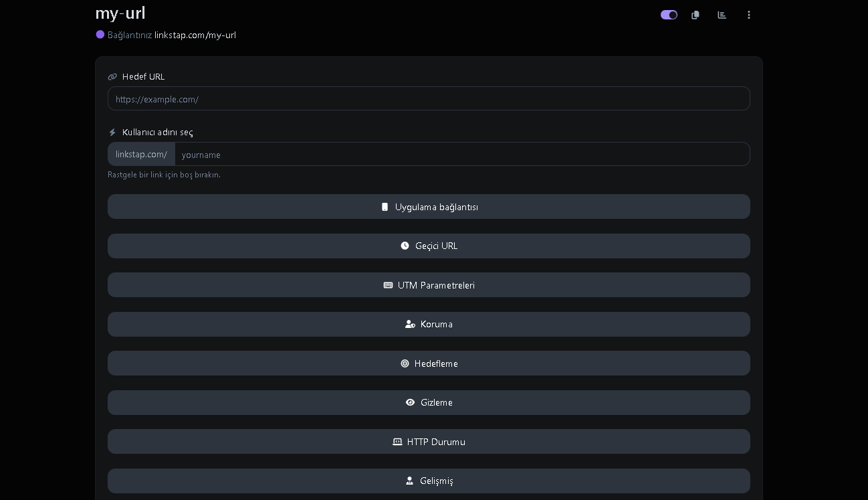Click the Kullanıcı adını seç label
The image size is (868, 500).
tap(158, 132)
